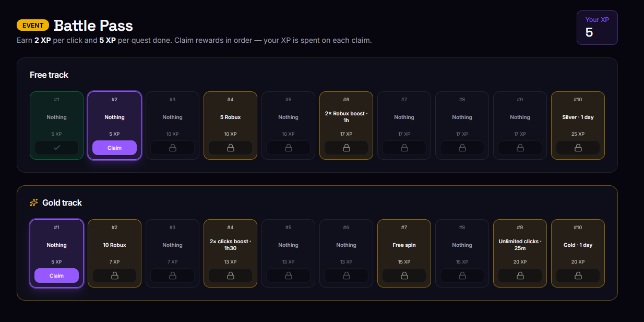The image size is (644, 322).
Task: Click the lock icon on Gold track #5
Action: click(288, 276)
